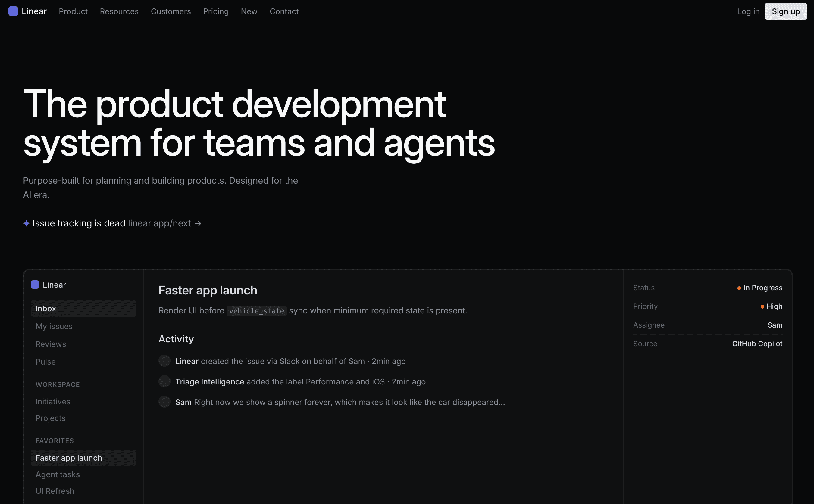
Task: Click the Log in link
Action: click(x=748, y=11)
